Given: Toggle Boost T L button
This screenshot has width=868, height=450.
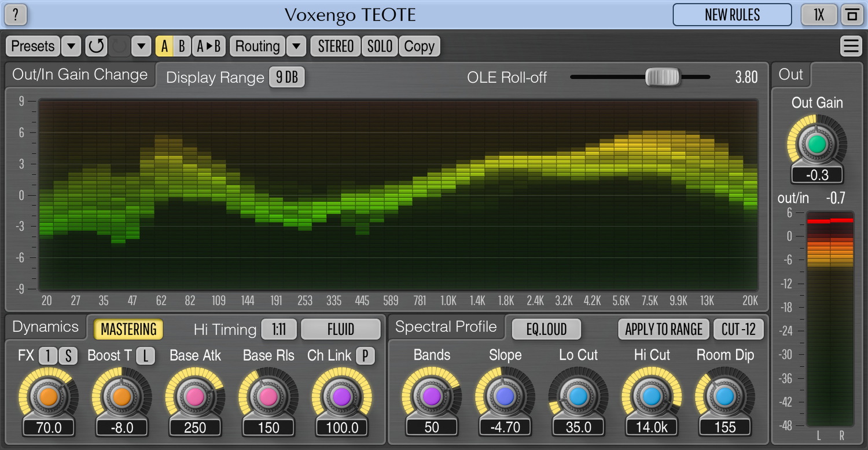Looking at the screenshot, I should [145, 356].
